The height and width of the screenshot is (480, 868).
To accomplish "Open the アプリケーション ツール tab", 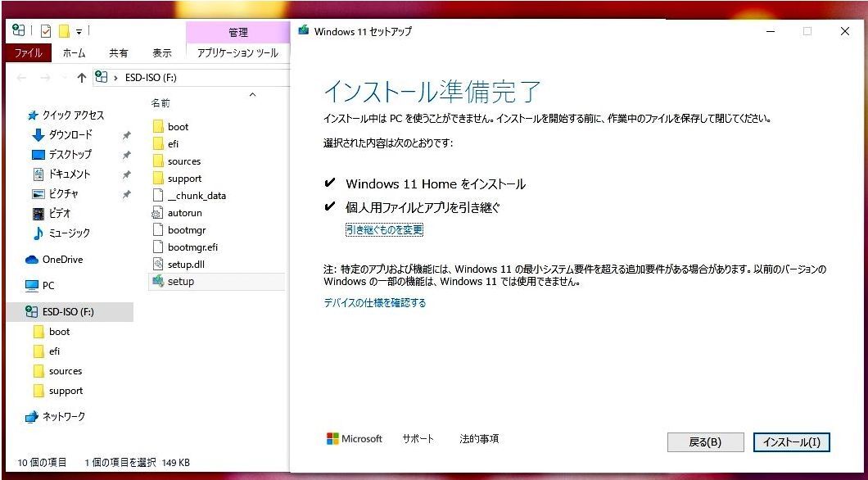I will coord(237,53).
